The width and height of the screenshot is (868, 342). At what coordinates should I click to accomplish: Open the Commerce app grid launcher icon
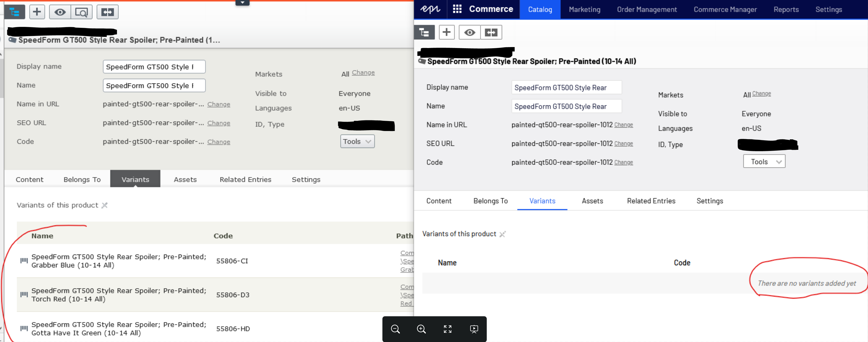pos(457,9)
